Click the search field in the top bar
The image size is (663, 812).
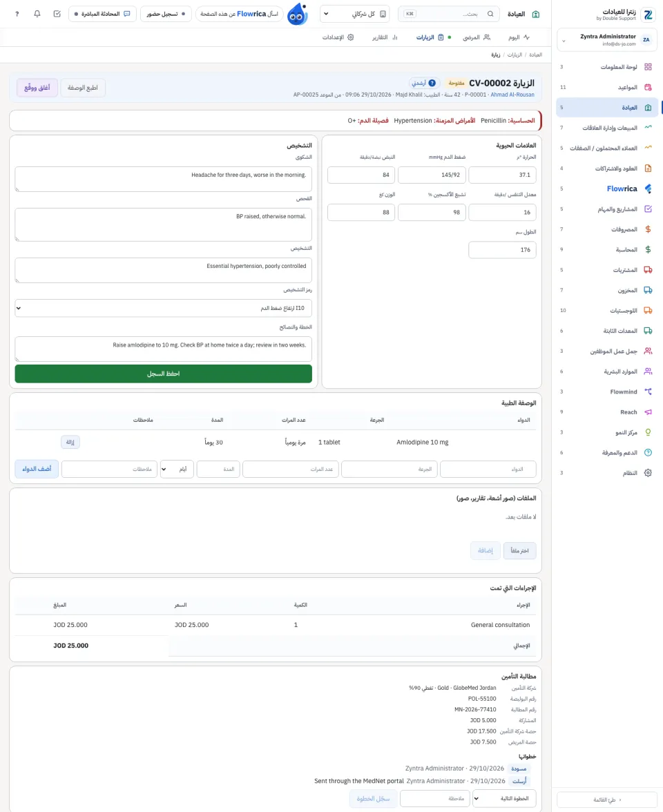click(449, 14)
